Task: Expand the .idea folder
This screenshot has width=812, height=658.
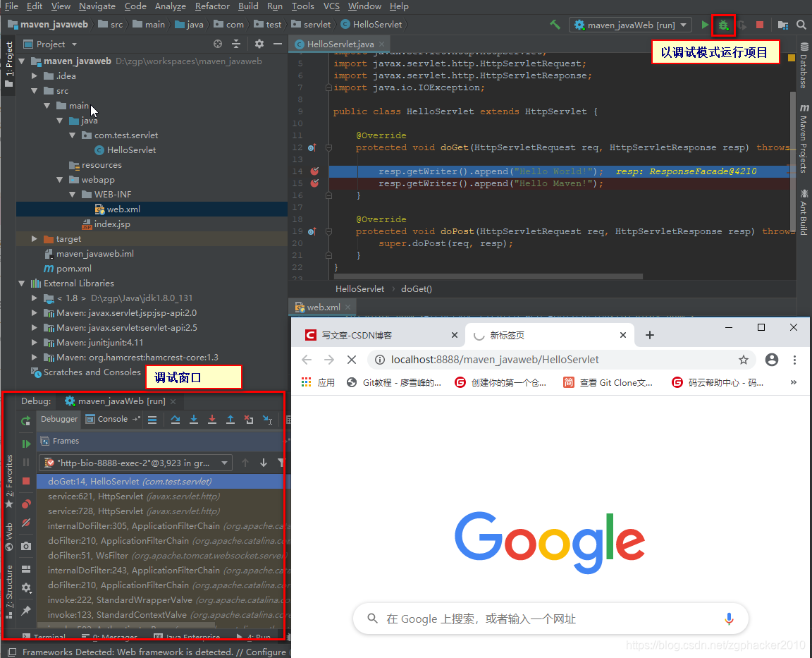Action: coord(34,75)
